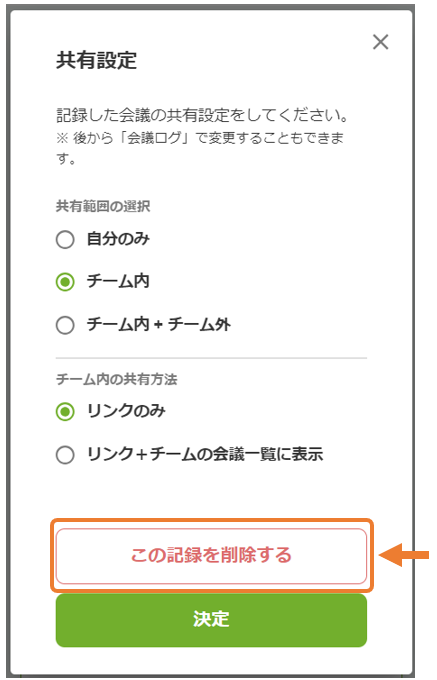Select the チーム内 radio circle

click(x=65, y=282)
